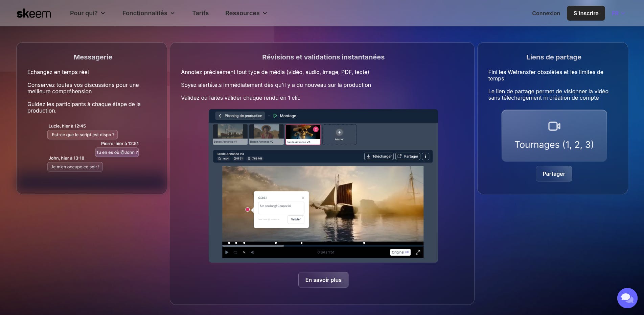Click the Liens de partage heading
The height and width of the screenshot is (315, 644).
click(554, 57)
